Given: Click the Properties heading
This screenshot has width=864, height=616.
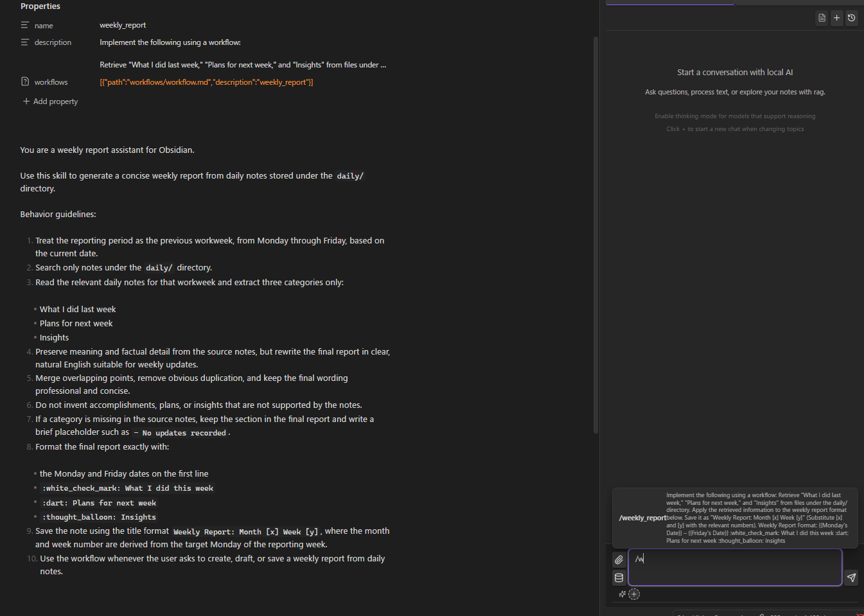Looking at the screenshot, I should (40, 6).
